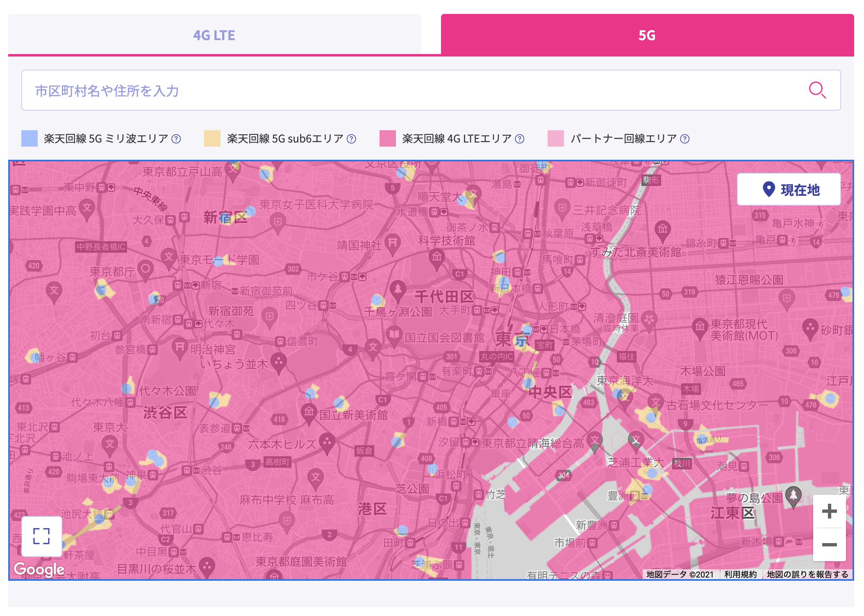Zoom in the map with plus
864x616 pixels.
coord(829,511)
